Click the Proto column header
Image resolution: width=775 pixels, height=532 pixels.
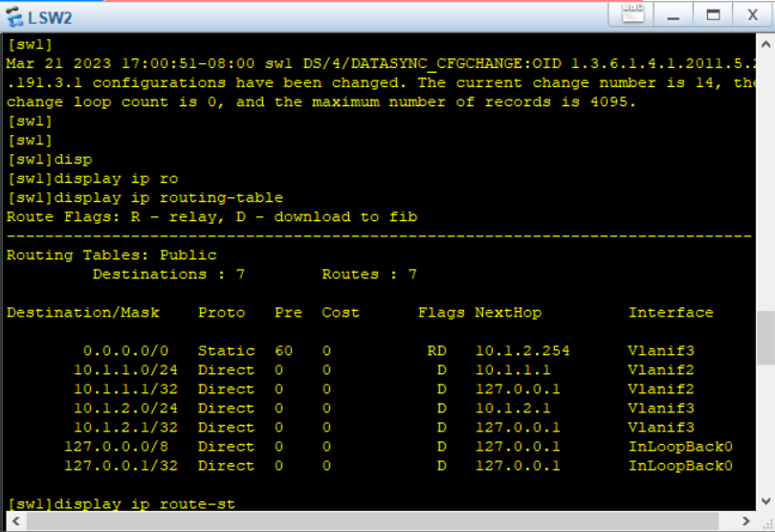pyautogui.click(x=221, y=313)
